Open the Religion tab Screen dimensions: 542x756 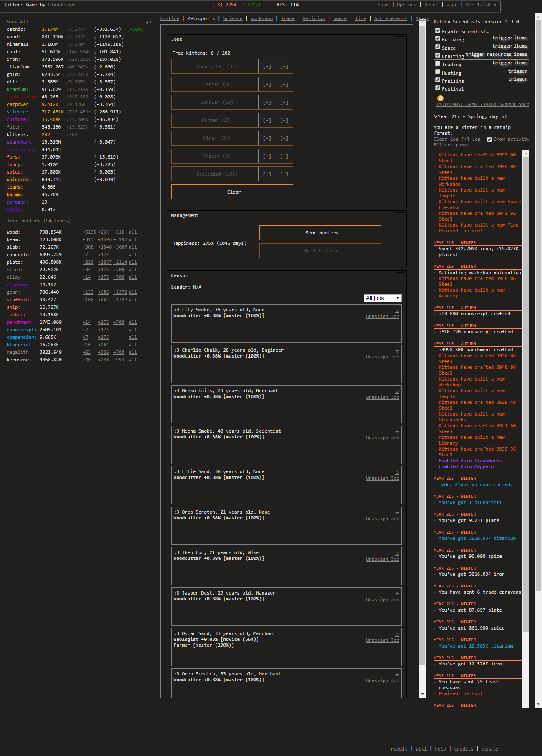(x=314, y=18)
